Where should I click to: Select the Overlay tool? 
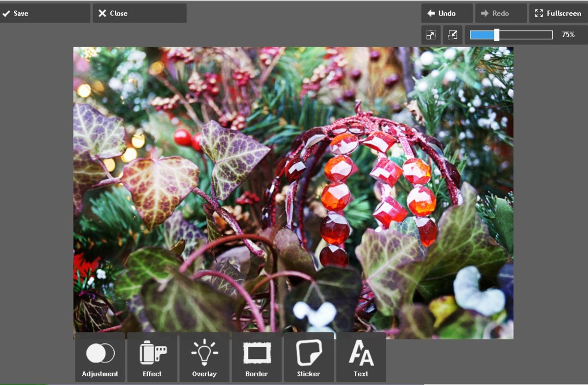pos(204,358)
